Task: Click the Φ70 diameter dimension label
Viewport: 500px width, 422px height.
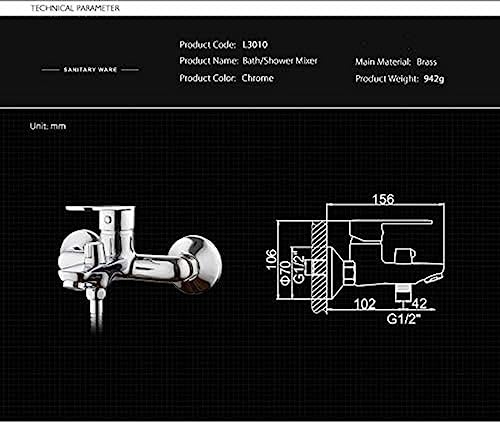Action: point(285,273)
